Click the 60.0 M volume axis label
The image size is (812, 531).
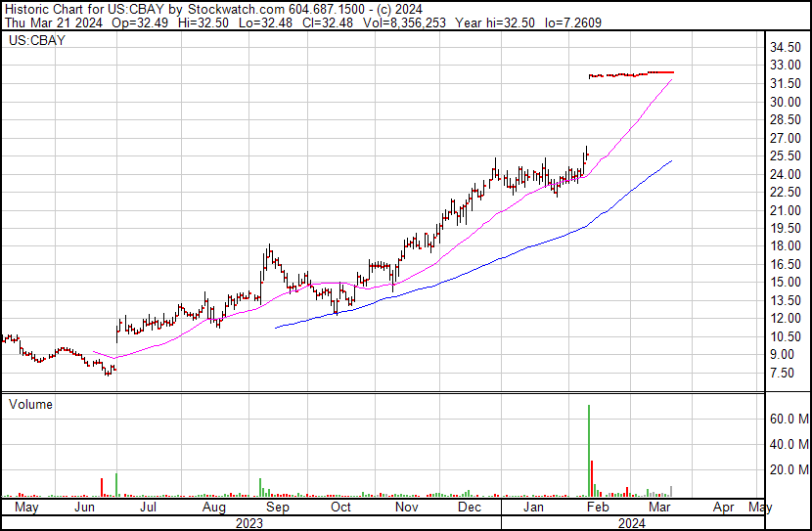pyautogui.click(x=786, y=419)
